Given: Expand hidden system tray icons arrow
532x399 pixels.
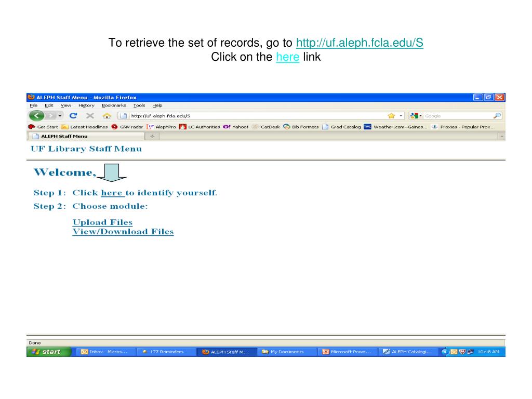Looking at the screenshot, I should tap(444, 352).
